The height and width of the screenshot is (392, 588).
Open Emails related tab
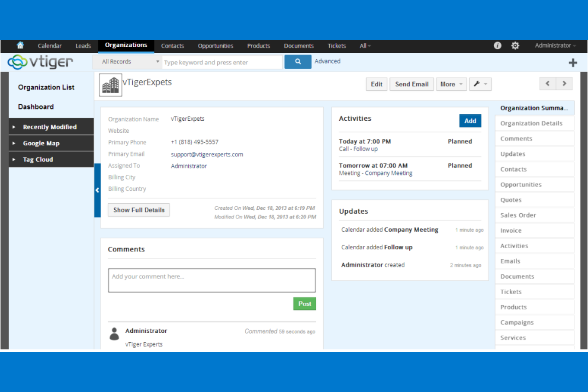click(535, 261)
